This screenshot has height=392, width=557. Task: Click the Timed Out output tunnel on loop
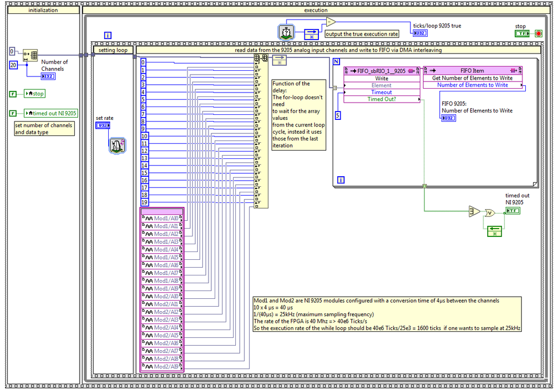(x=424, y=186)
